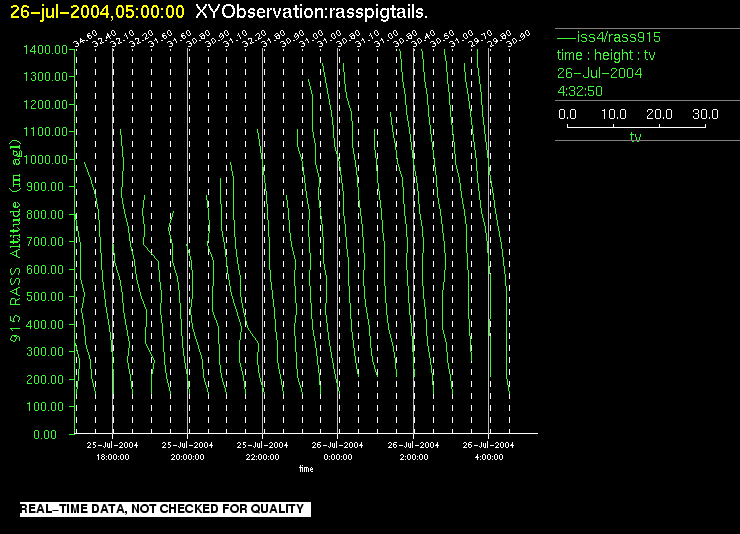Click the 30.50 surface value at the plot top
740x534 pixels.
443,39
